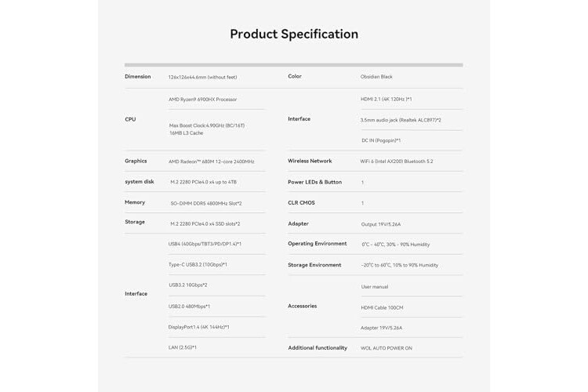Click the HDMI 2.1 4K 120Hz entry
The height and width of the screenshot is (392, 588).
click(x=386, y=99)
